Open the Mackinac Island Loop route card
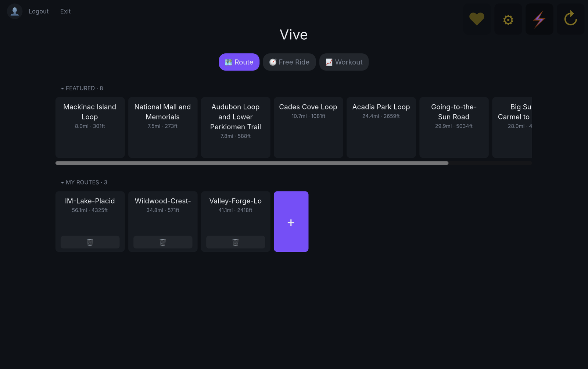Screen dimensions: 588x369 pyautogui.click(x=90, y=128)
